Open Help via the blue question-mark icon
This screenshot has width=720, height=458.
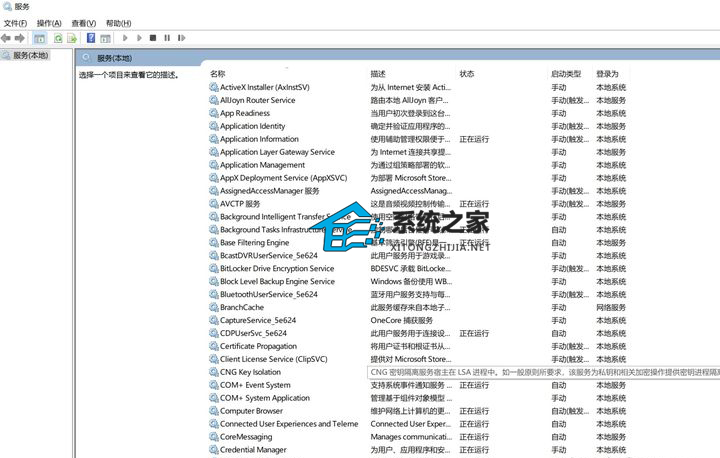tap(91, 38)
